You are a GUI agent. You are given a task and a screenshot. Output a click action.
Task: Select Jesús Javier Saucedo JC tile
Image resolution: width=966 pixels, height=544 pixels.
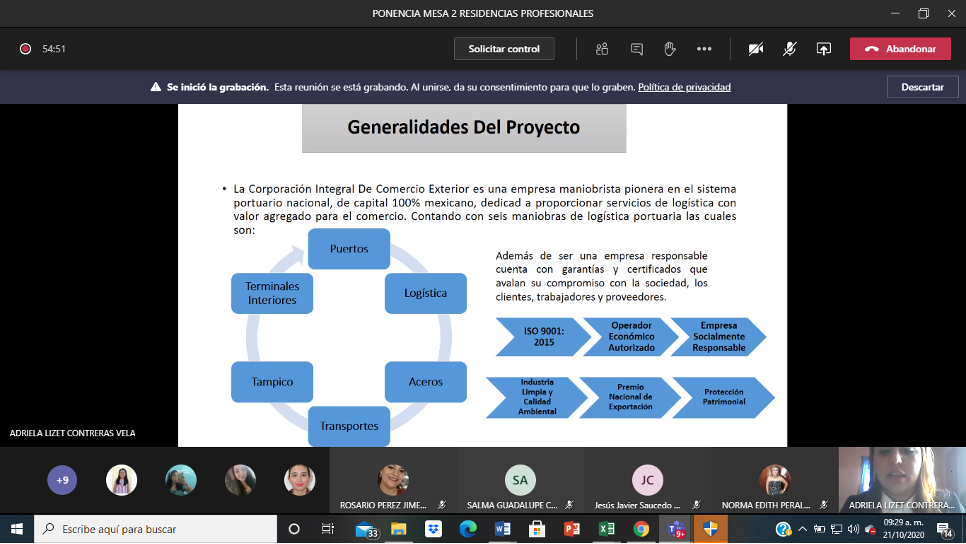click(x=647, y=481)
